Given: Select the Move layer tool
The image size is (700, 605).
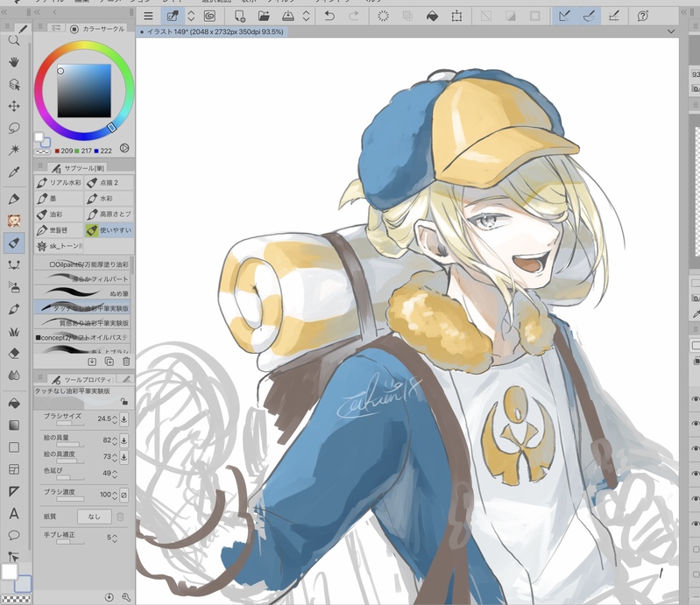Looking at the screenshot, I should [x=14, y=106].
